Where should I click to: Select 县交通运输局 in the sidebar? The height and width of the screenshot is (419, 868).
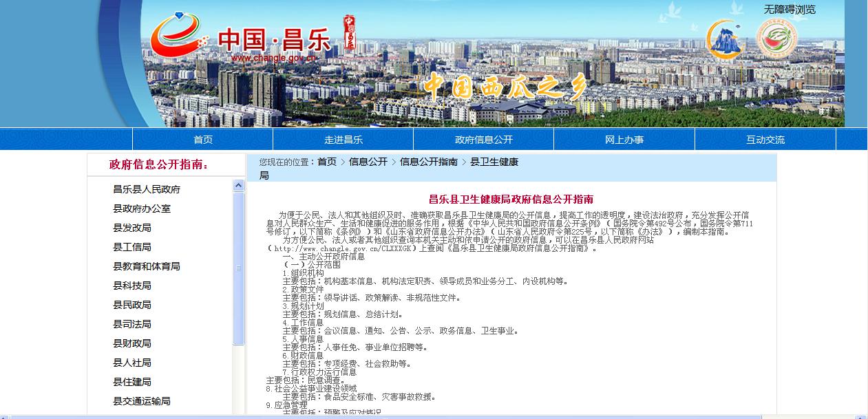tap(142, 401)
